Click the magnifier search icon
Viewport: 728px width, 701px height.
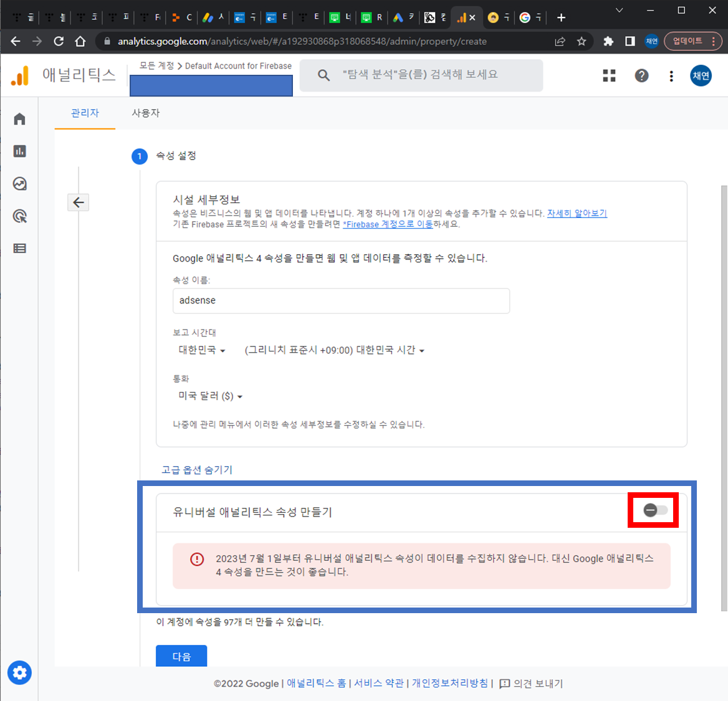[x=323, y=75]
